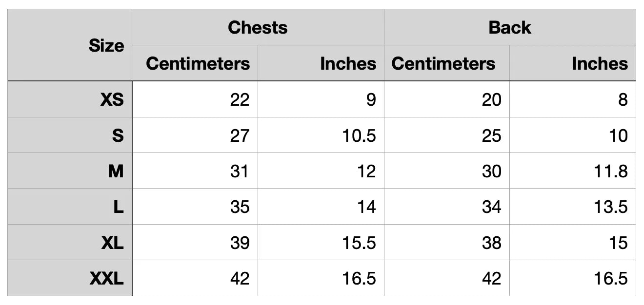
Task: Select the L size row label
Action: click(x=119, y=207)
